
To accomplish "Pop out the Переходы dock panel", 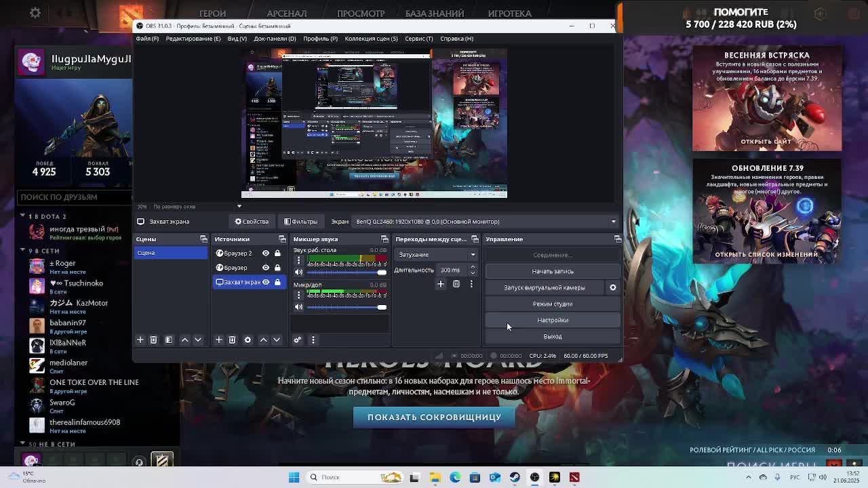I will tap(475, 239).
